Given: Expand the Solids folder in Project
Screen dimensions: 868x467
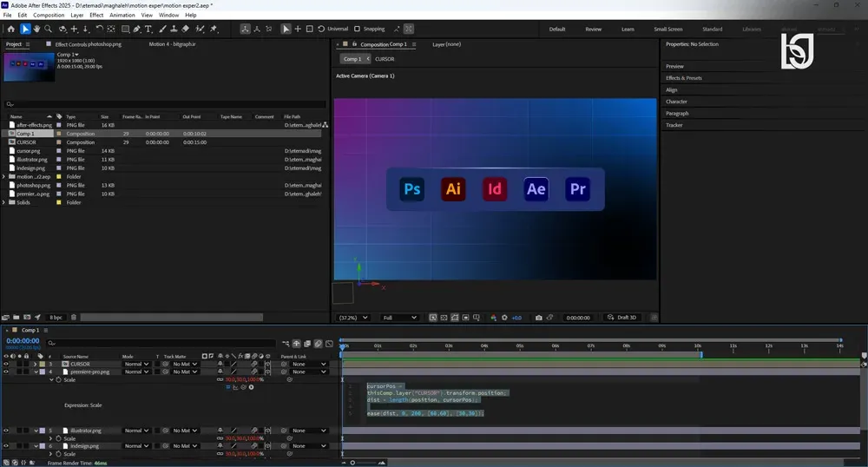Looking at the screenshot, I should [4, 202].
